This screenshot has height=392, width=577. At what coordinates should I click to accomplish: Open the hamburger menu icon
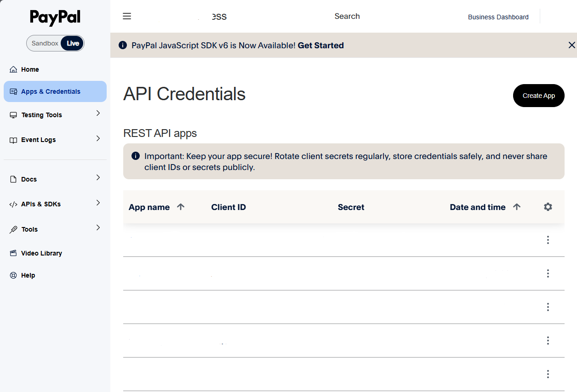[127, 17]
